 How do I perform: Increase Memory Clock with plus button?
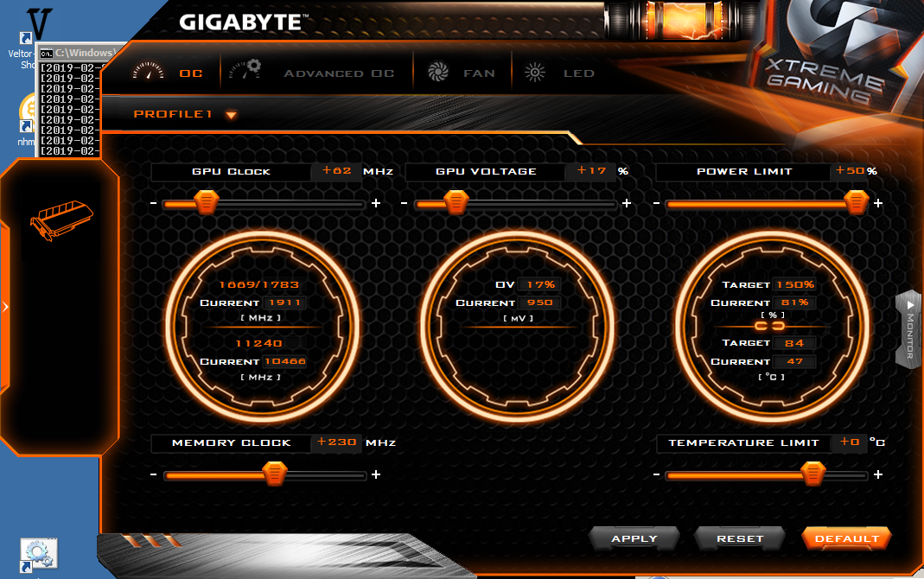(376, 474)
